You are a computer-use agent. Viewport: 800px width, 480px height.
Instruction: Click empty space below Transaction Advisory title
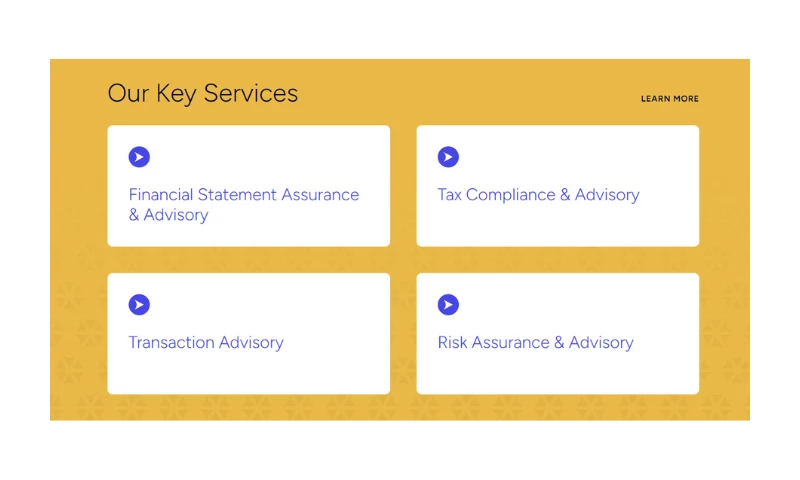pyautogui.click(x=248, y=374)
